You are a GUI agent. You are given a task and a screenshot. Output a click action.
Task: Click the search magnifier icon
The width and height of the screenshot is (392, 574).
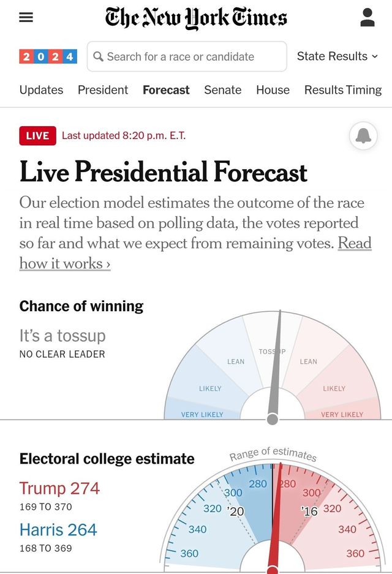(x=99, y=57)
